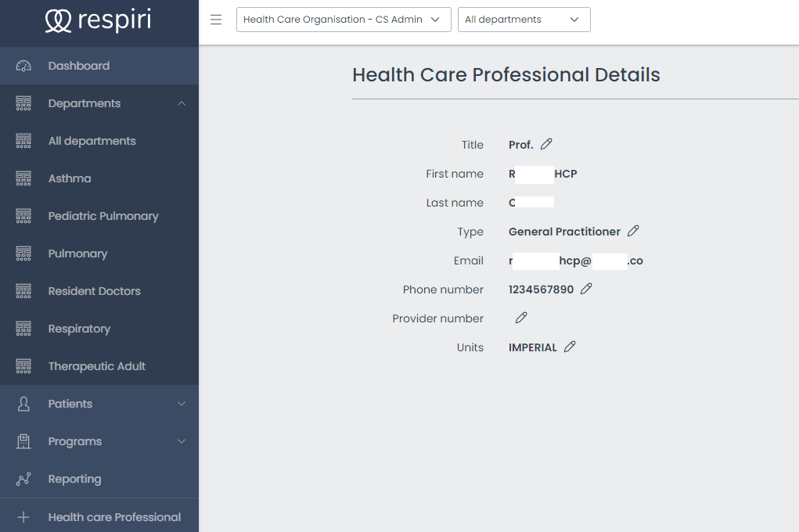Toggle the hamburger sidebar menu icon
The image size is (799, 532).
pyautogui.click(x=216, y=20)
